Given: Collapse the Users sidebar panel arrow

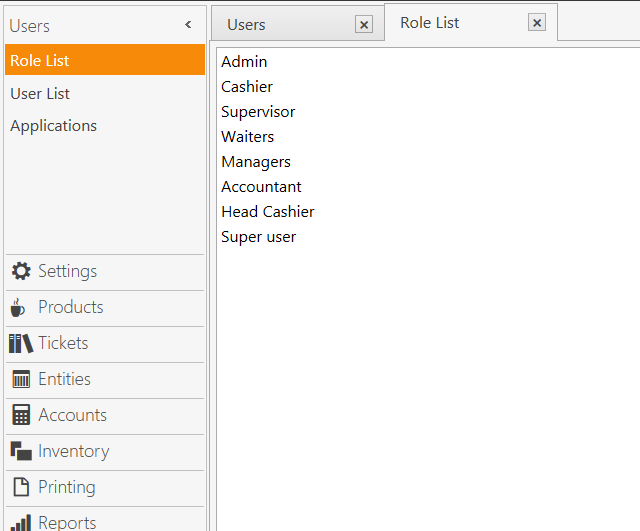Looking at the screenshot, I should tap(188, 25).
